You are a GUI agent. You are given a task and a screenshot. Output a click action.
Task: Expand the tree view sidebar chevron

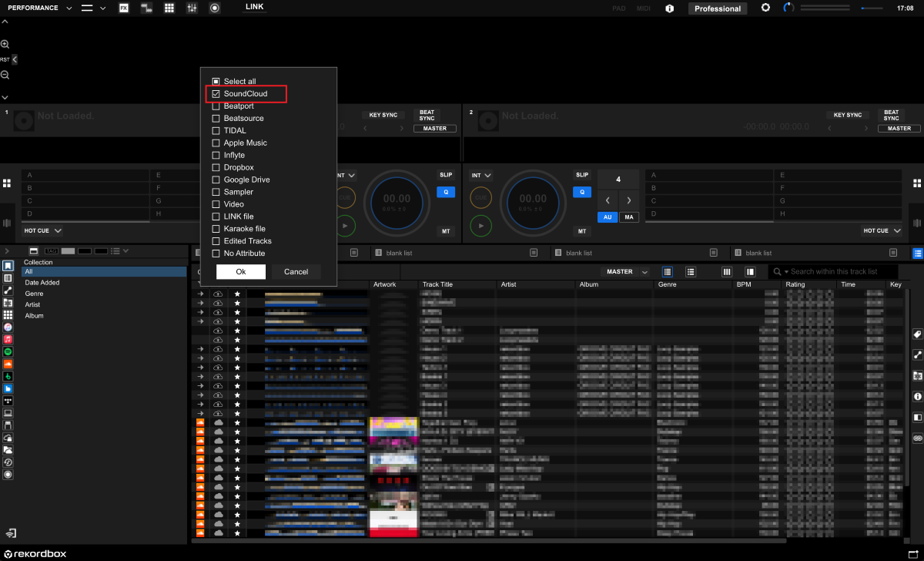[x=8, y=251]
